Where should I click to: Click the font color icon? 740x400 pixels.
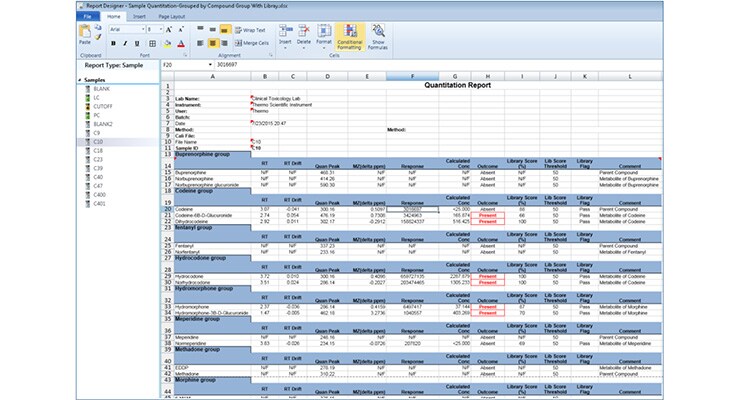[179, 44]
